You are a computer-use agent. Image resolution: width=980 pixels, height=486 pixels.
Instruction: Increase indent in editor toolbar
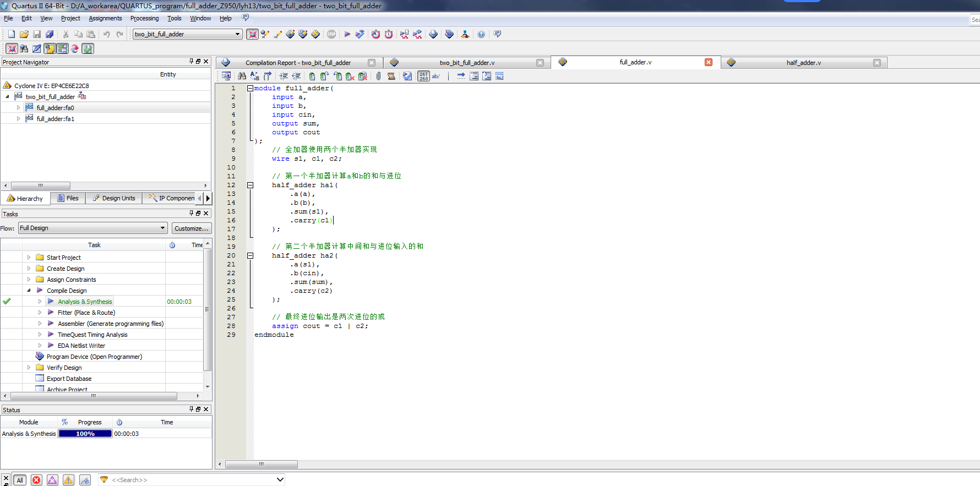tap(284, 76)
